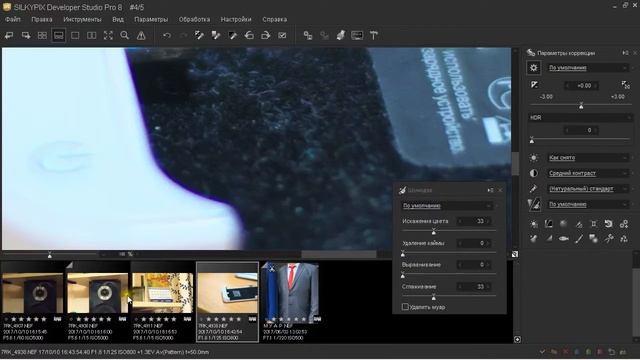Select the second speaker photo thumbnail
The height and width of the screenshot is (360, 640).
tap(98, 293)
